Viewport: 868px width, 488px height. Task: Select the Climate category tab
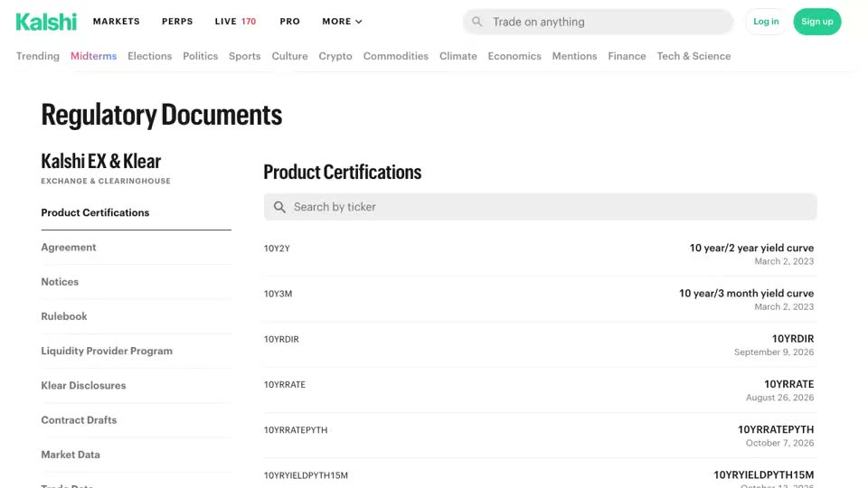pyautogui.click(x=458, y=56)
